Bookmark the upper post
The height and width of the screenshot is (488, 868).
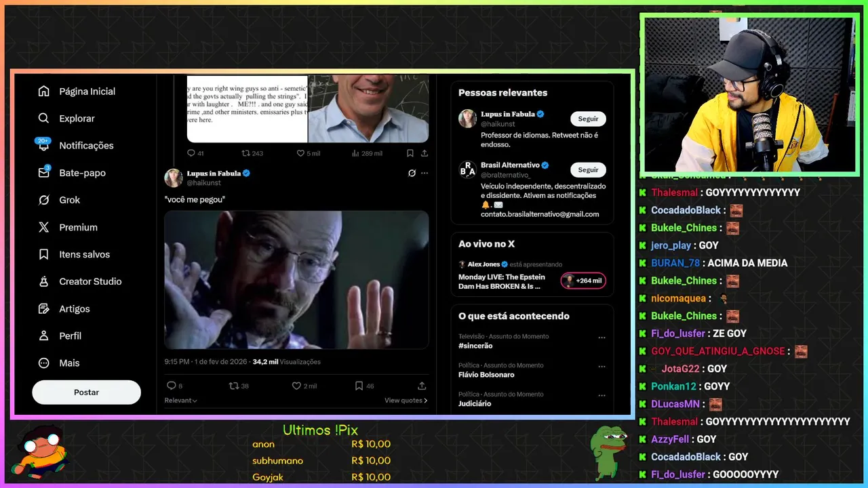click(x=410, y=153)
